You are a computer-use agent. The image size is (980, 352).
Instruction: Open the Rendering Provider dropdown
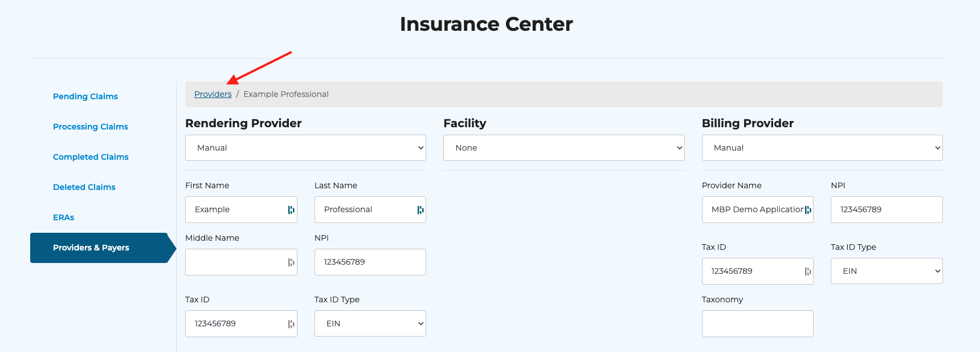point(305,148)
